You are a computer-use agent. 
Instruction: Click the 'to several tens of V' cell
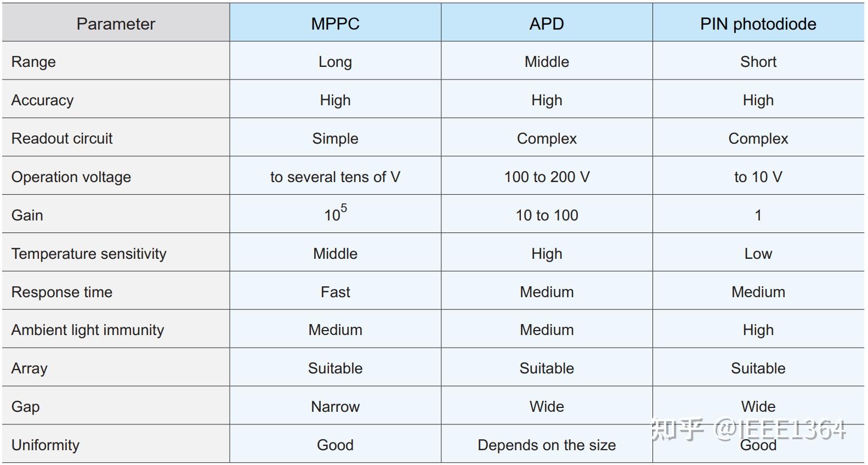pyautogui.click(x=335, y=177)
